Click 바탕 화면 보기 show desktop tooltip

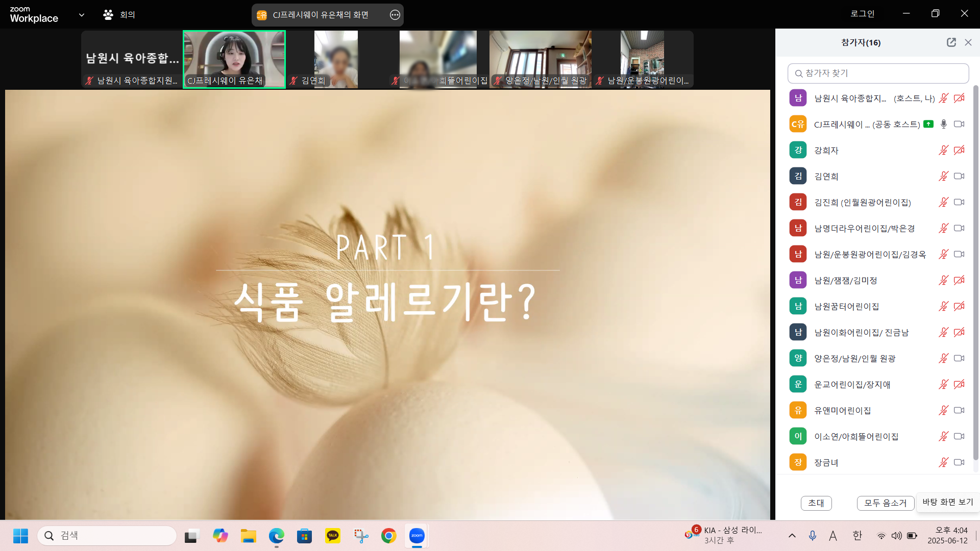[948, 502]
